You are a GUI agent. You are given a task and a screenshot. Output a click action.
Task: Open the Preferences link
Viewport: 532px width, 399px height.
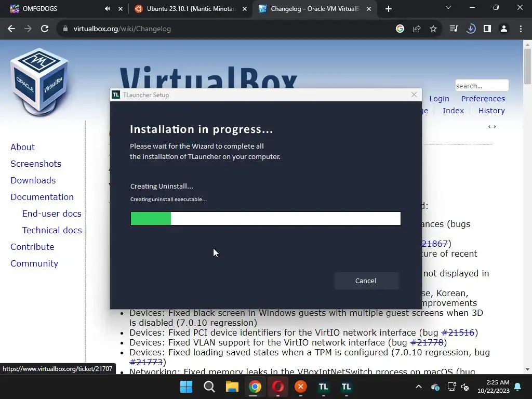point(483,99)
